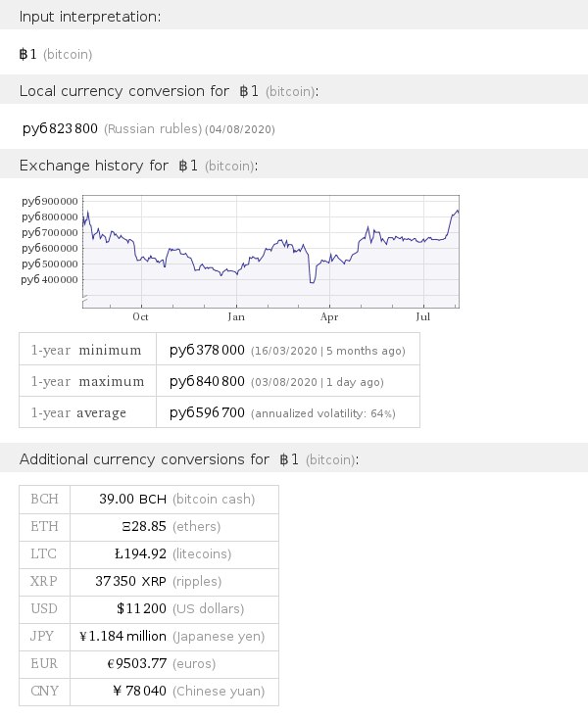The height and width of the screenshot is (720, 588).
Task: Click the Input interpretation header
Action: coord(90,17)
